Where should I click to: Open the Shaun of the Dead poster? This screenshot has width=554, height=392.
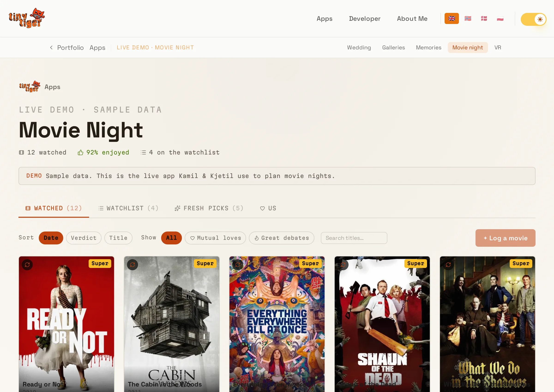click(382, 324)
